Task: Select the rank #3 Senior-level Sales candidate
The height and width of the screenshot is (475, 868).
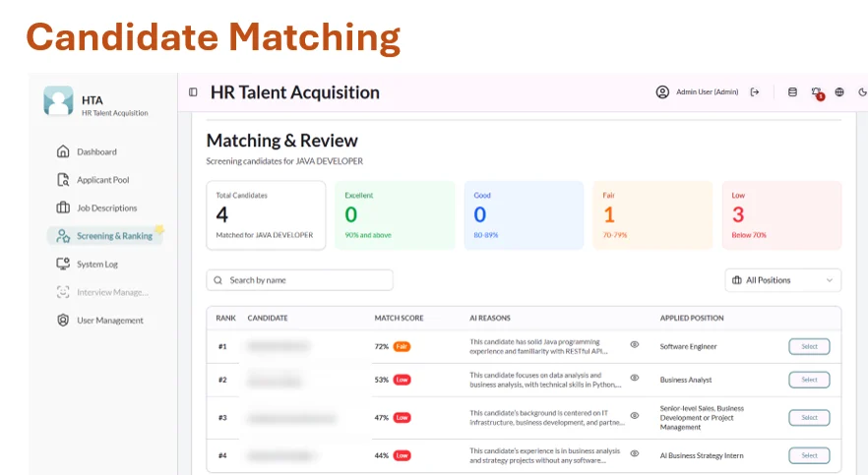Action: click(809, 418)
